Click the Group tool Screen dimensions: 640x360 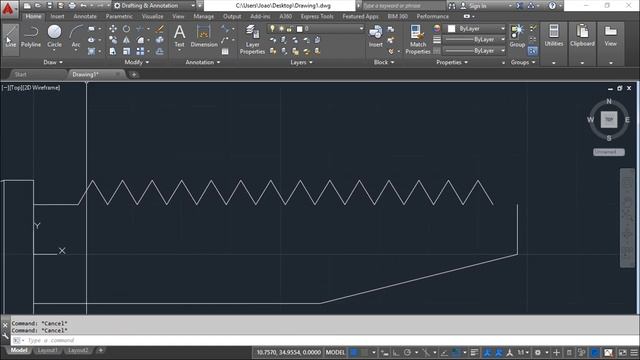pos(517,36)
